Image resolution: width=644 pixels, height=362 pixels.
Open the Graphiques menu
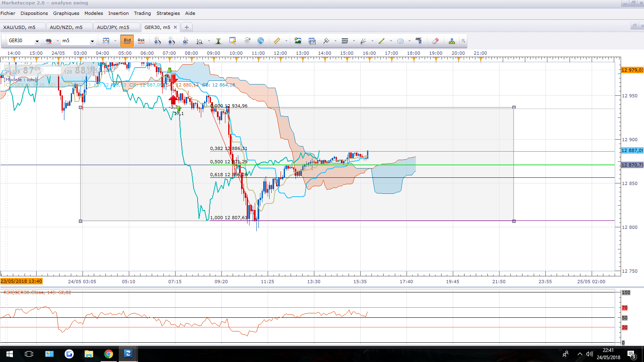click(x=66, y=13)
